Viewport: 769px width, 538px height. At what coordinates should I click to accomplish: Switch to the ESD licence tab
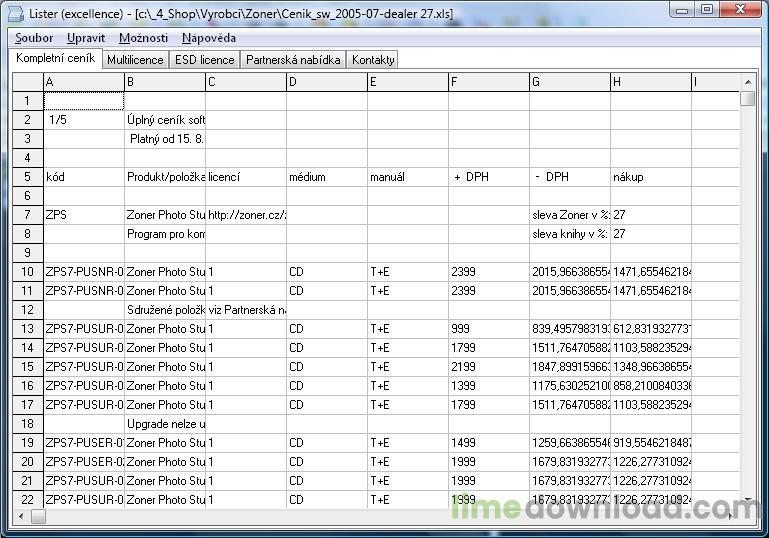pos(204,60)
